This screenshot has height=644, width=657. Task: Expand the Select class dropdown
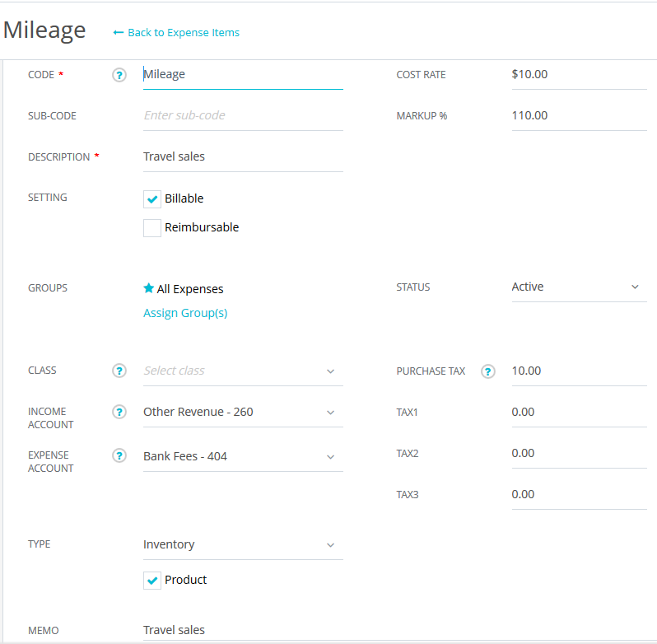[243, 371]
